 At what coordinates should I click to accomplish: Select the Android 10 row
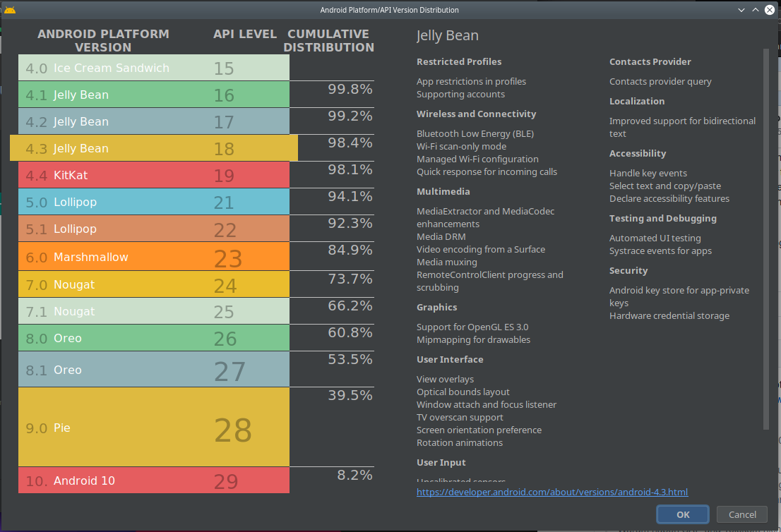(x=154, y=480)
